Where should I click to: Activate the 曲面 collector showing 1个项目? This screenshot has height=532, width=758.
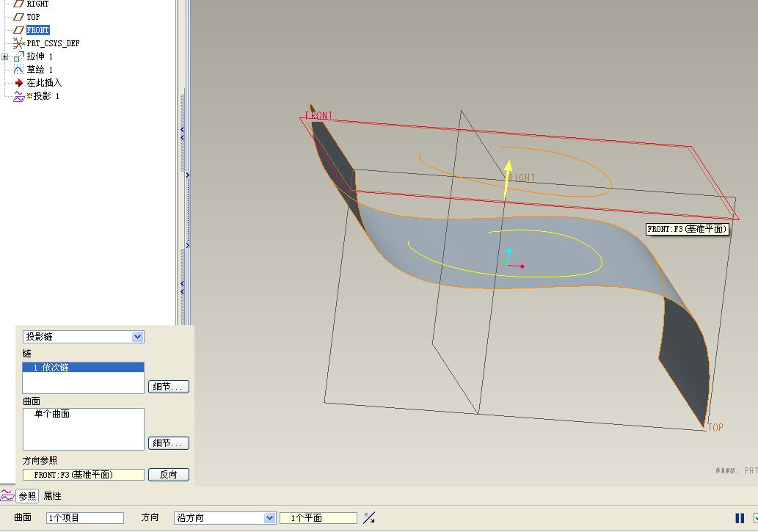pos(85,518)
